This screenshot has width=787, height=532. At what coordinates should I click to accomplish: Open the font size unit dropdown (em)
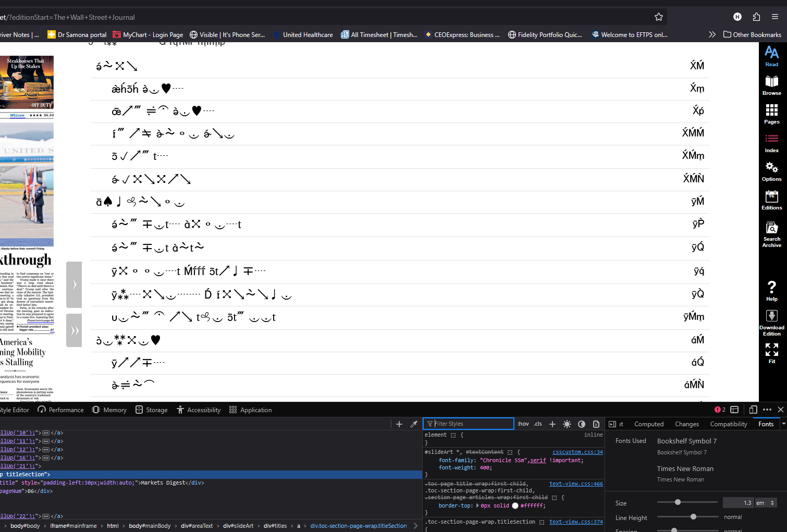[x=766, y=503]
